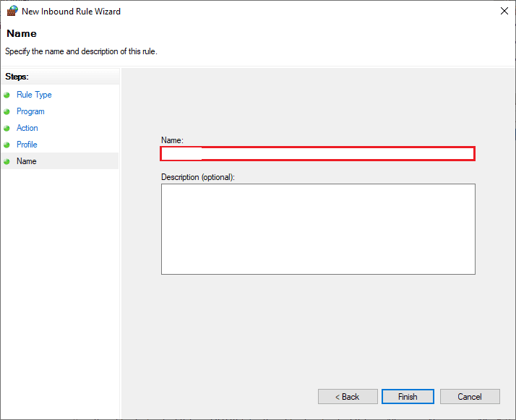Close the New Inbound Rule Wizard window
Image resolution: width=516 pixels, height=420 pixels.
[504, 11]
